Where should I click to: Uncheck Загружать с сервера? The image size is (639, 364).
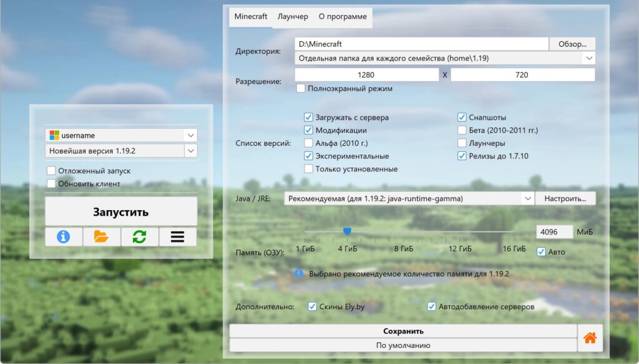[308, 117]
